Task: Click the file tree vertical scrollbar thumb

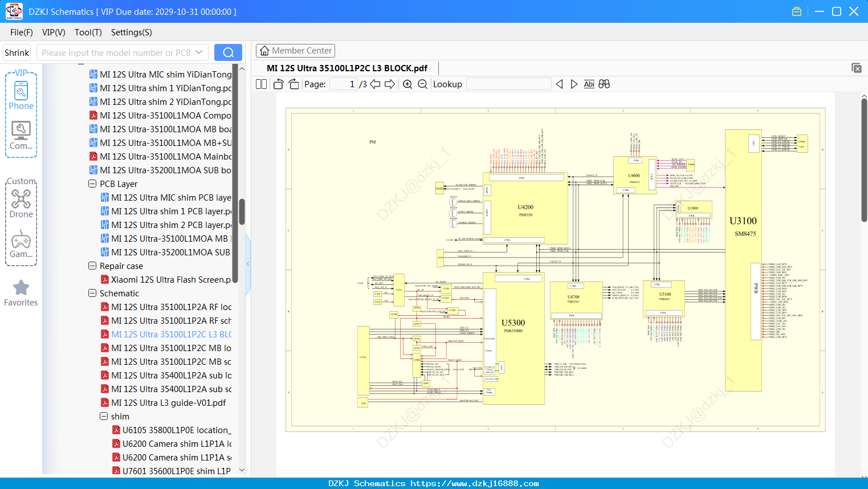Action: point(242,212)
